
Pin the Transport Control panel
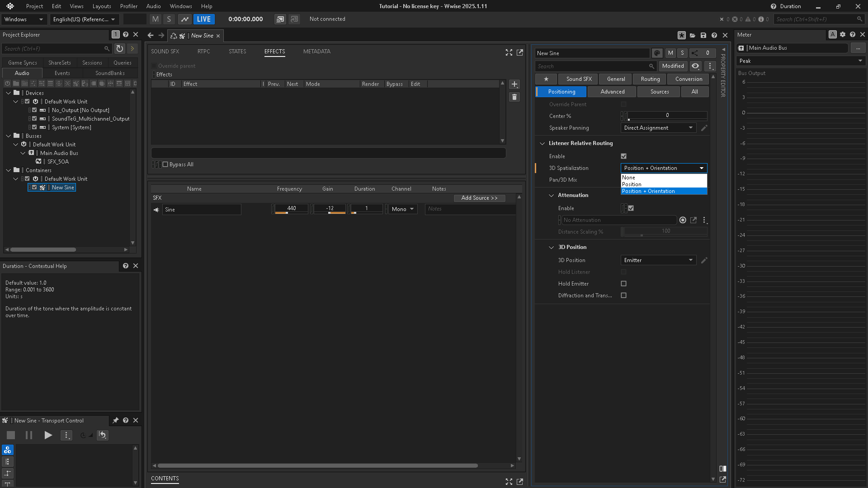point(116,420)
